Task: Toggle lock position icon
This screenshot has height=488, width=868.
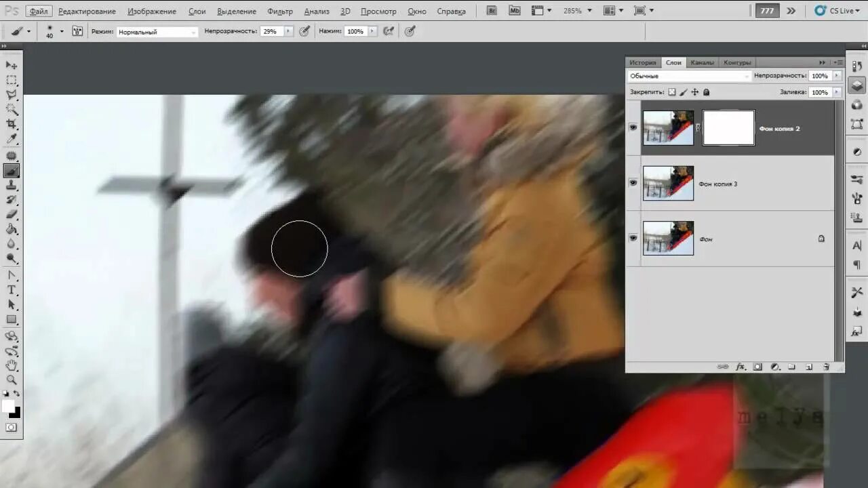Action: point(695,92)
